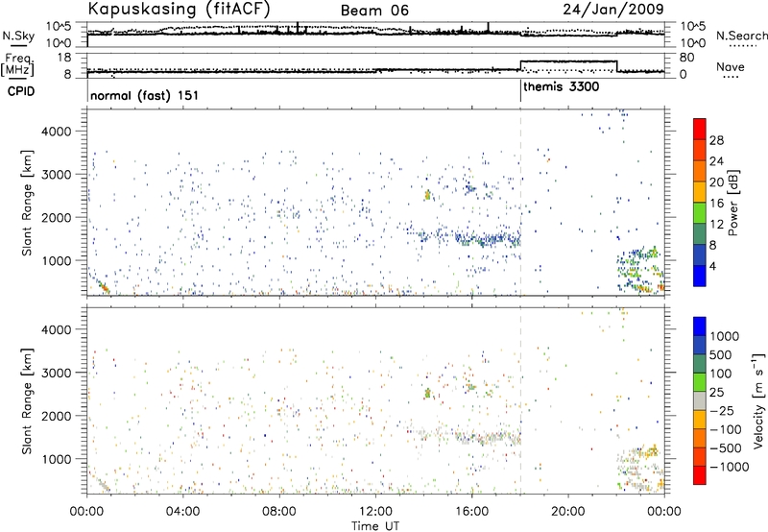Click the 18 frequency axis tick
768x532 pixels.
tap(64, 57)
